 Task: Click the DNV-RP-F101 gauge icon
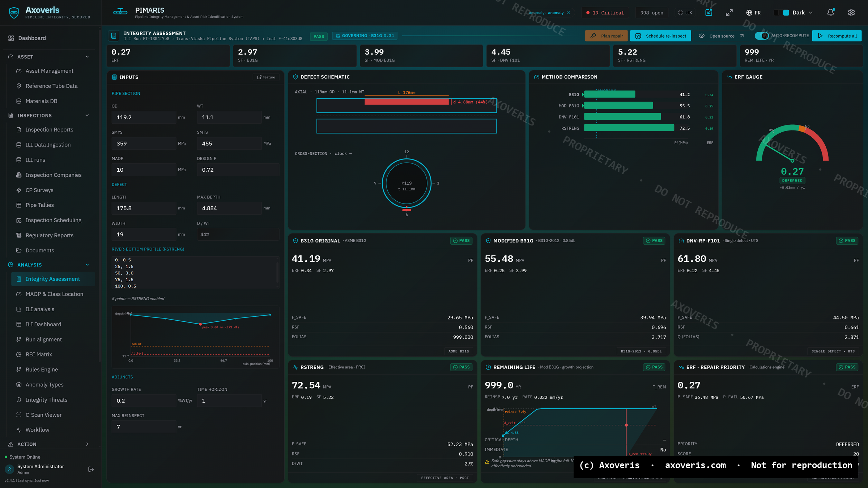coord(681,241)
